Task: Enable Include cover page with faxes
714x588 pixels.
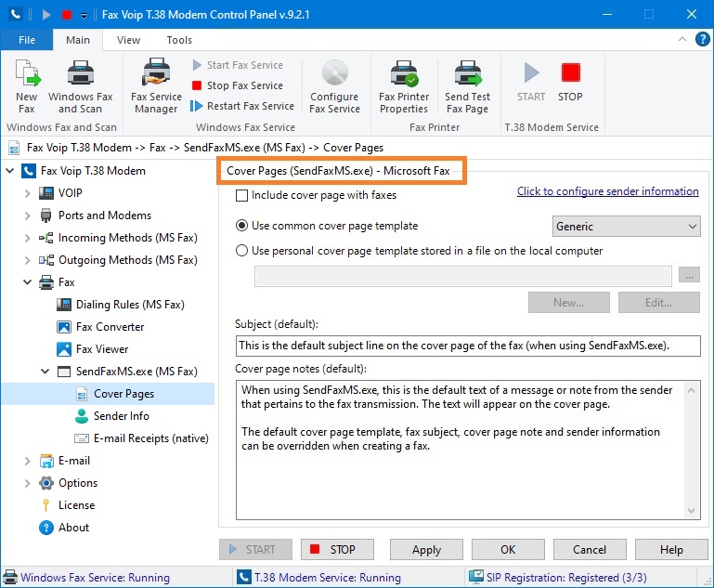Action: [x=241, y=196]
